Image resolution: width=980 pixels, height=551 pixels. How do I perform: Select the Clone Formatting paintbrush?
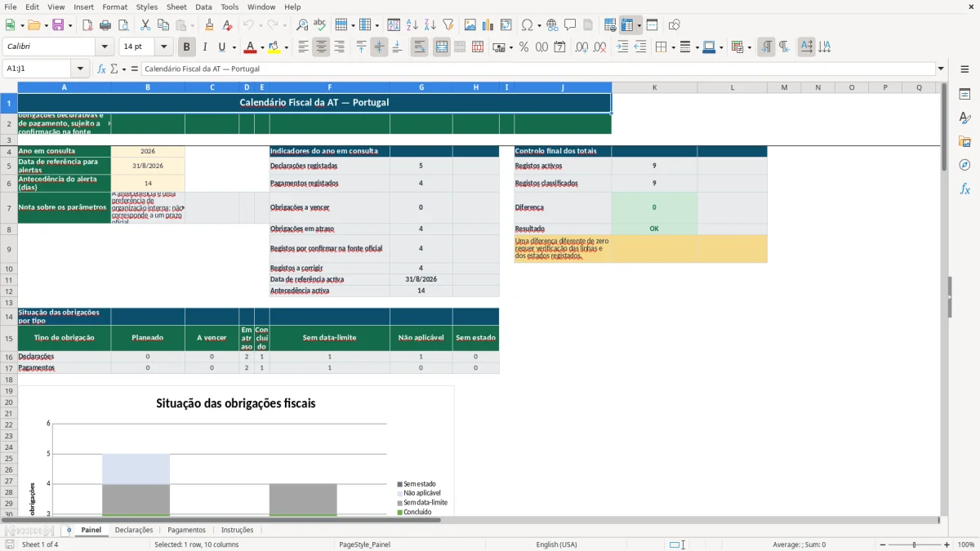pyautogui.click(x=209, y=25)
